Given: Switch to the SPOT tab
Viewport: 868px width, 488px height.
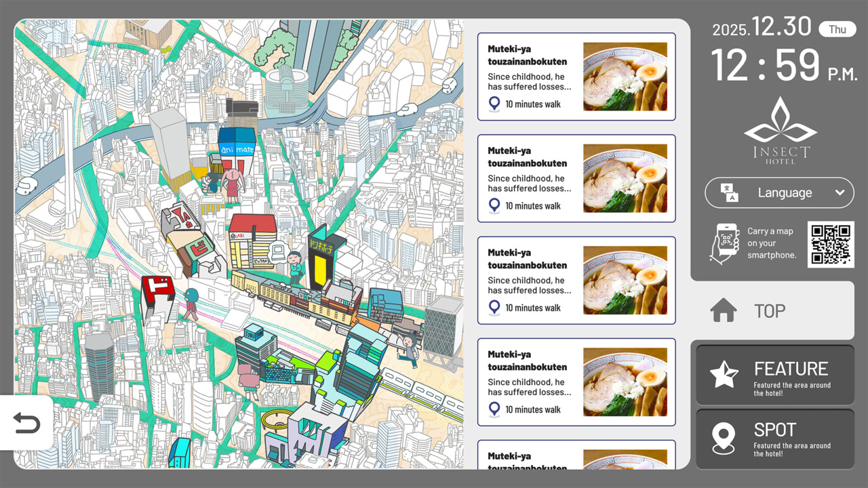Looking at the screenshot, I should pyautogui.click(x=775, y=439).
